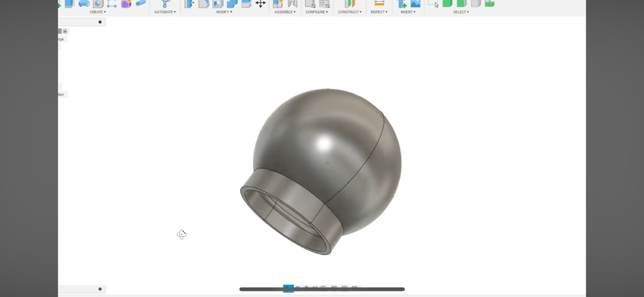Select the blue Pipe tool icon

(x=141, y=3)
